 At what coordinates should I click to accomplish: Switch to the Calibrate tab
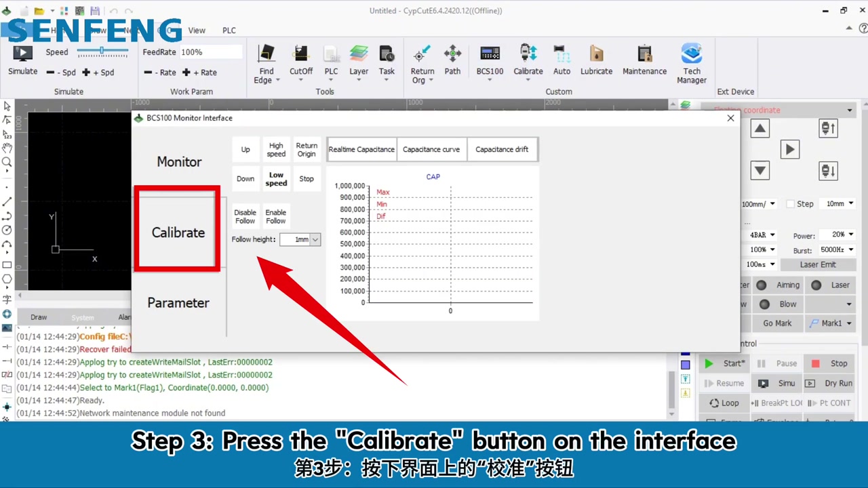[178, 232]
